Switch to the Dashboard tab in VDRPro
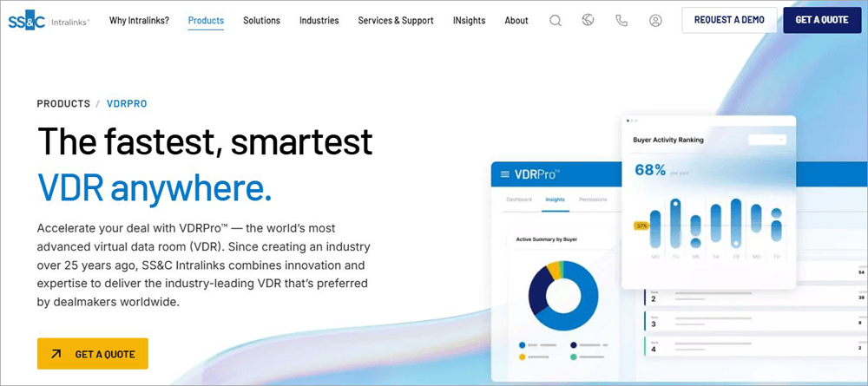The width and height of the screenshot is (868, 386). [520, 200]
